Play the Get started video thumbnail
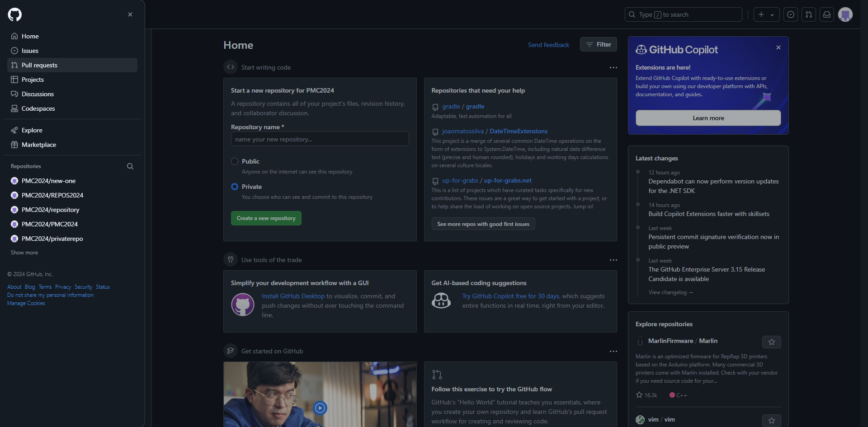Screen dimensions: 868x427 tap(320, 408)
